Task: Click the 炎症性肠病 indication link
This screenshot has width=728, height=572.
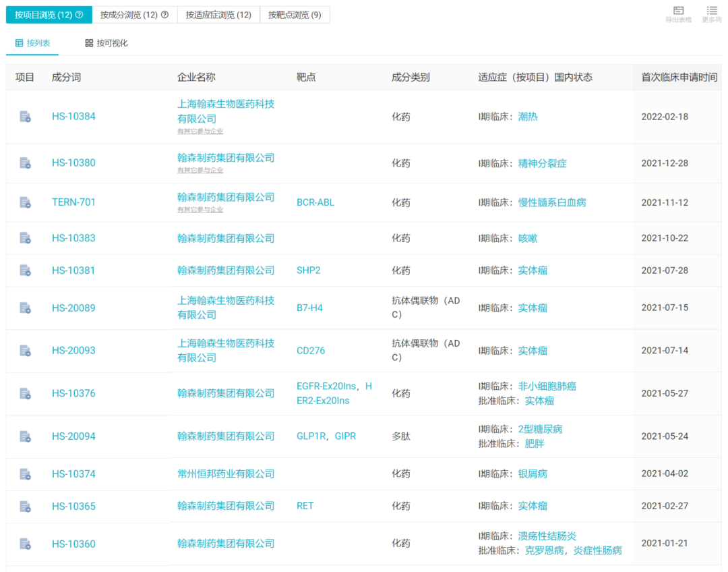Action: 597,550
